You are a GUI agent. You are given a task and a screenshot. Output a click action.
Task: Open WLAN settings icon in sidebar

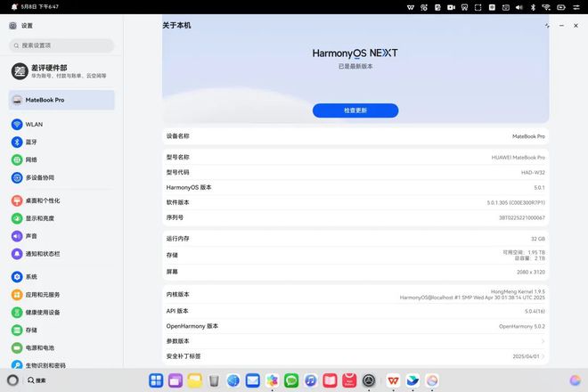17,124
